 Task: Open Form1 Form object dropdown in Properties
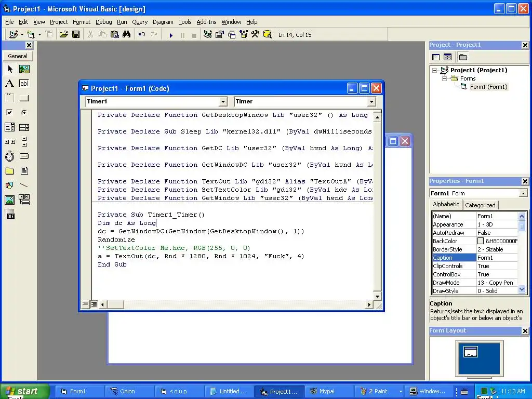(523, 193)
